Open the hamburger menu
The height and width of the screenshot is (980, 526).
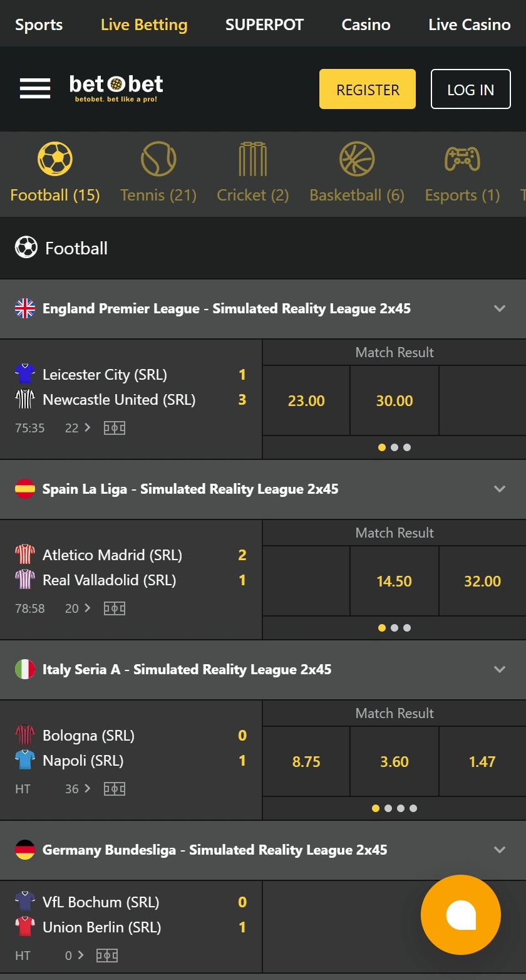(35, 88)
